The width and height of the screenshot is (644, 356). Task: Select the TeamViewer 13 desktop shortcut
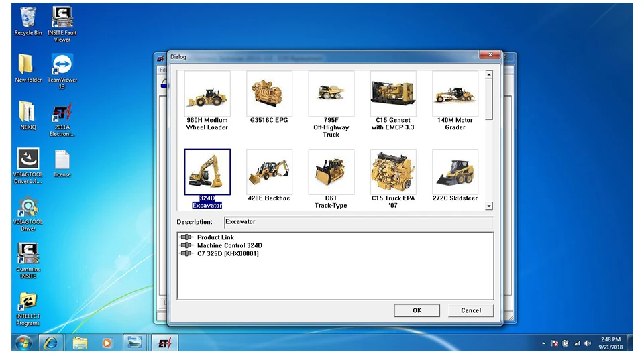pyautogui.click(x=62, y=72)
